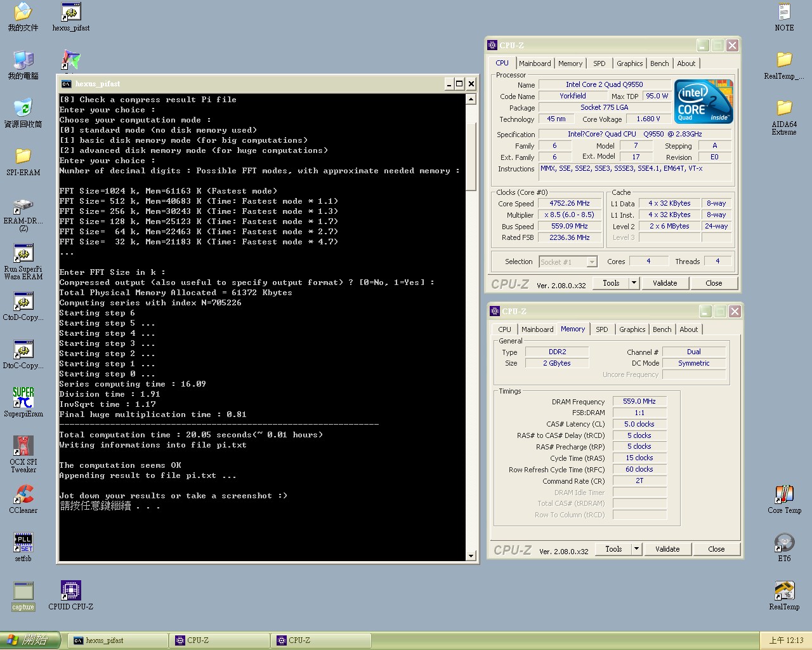
Task: Click the system tray clock
Action: tap(786, 640)
